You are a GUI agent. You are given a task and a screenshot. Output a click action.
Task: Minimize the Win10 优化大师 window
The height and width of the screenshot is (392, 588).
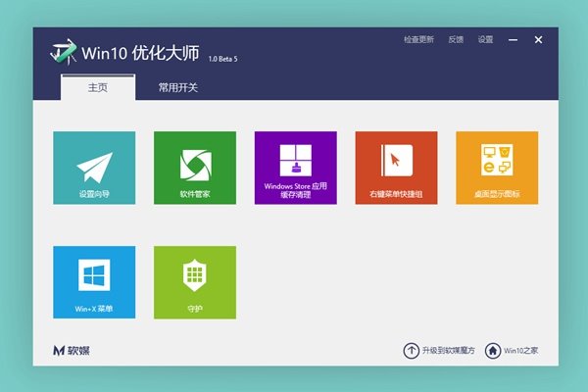(513, 40)
